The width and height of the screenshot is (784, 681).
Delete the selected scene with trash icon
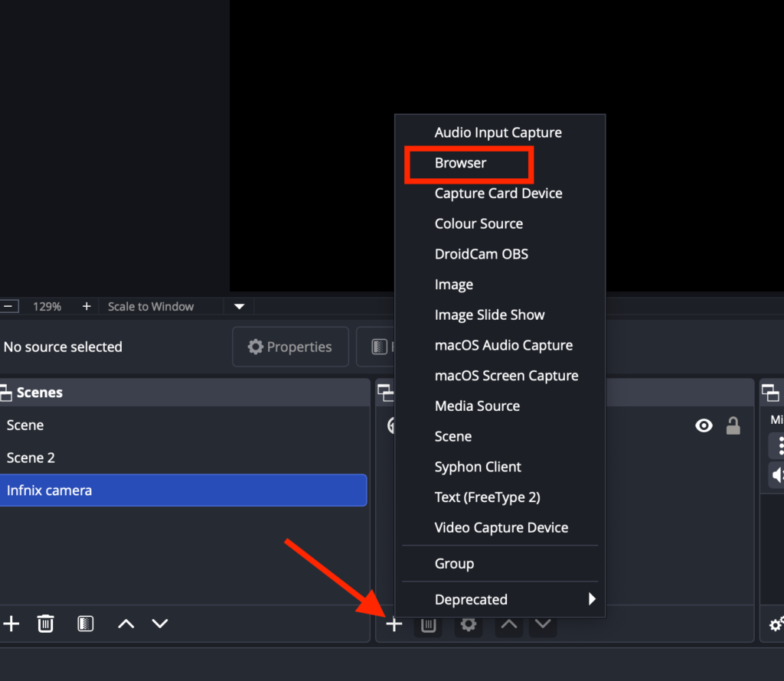(46, 624)
